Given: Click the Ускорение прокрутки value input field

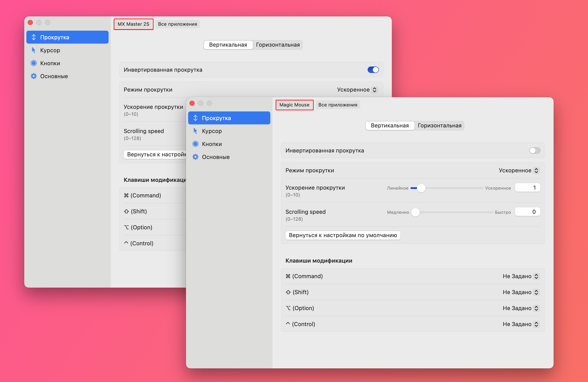Looking at the screenshot, I should pyautogui.click(x=527, y=188).
